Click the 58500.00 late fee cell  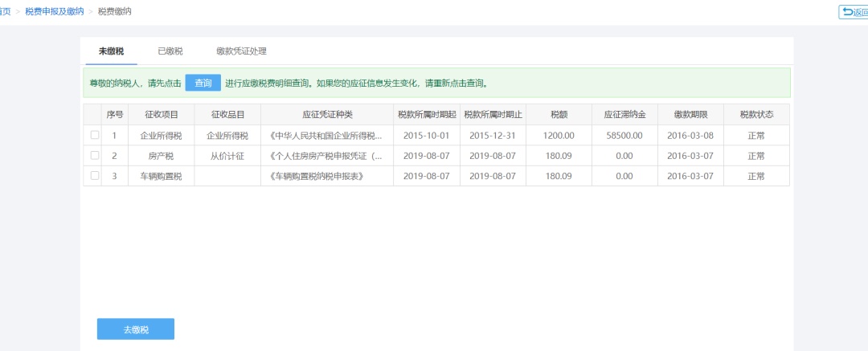pyautogui.click(x=624, y=135)
